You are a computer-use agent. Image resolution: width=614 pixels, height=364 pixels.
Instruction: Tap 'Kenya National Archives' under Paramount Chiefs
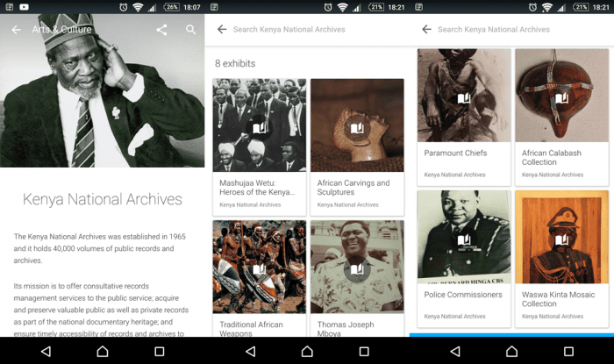[454, 175]
